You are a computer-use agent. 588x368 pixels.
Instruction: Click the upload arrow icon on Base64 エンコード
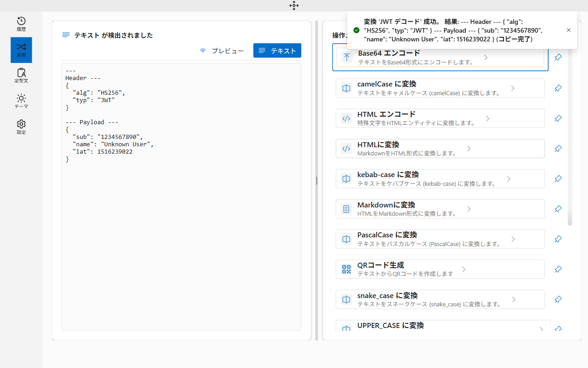pos(346,57)
